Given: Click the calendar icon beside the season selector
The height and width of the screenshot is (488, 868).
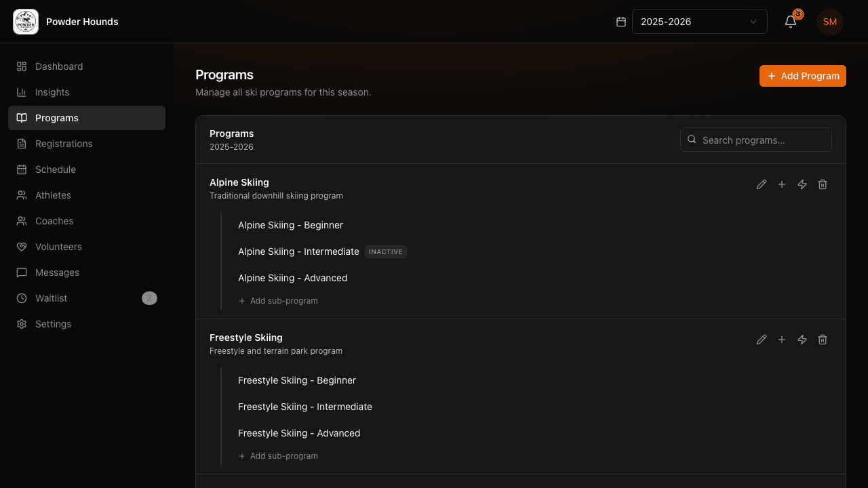Looking at the screenshot, I should (x=620, y=22).
